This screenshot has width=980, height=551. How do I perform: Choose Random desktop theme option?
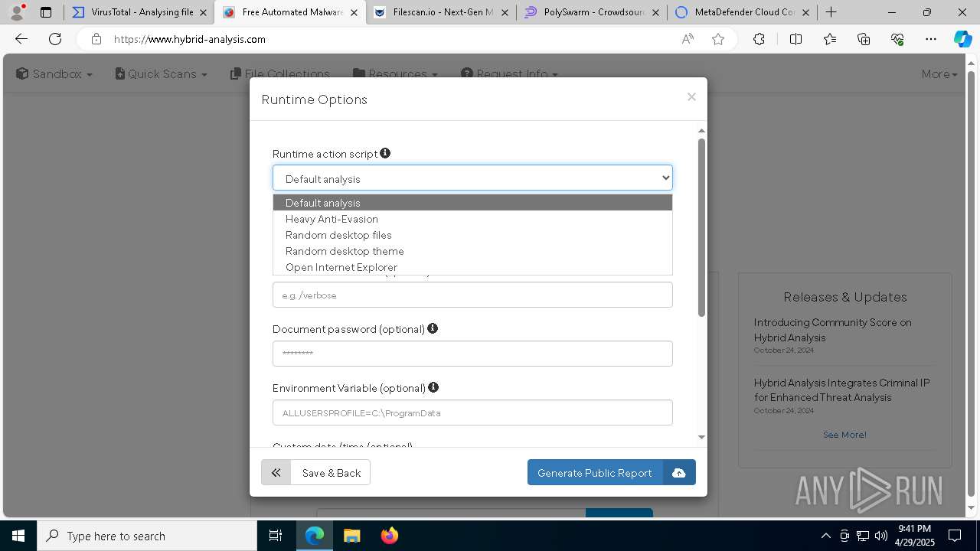(472, 251)
